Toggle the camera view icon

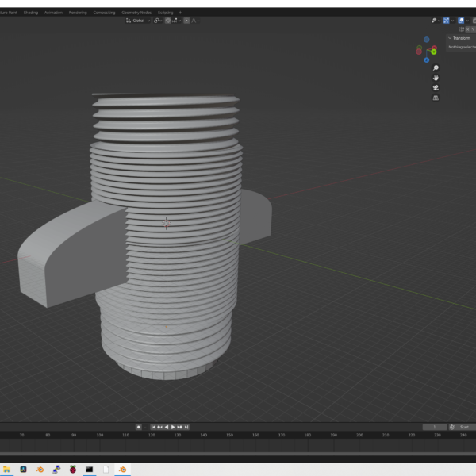436,88
